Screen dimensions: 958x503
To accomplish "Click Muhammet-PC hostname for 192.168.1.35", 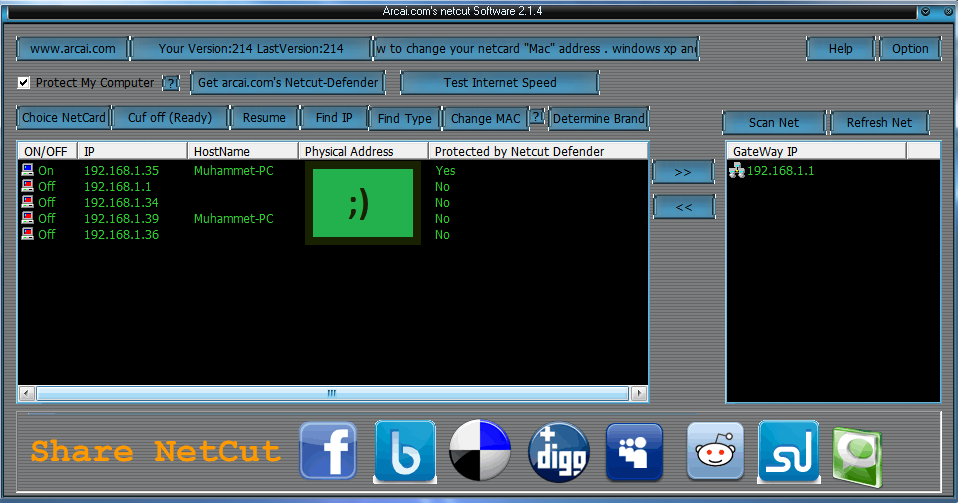I will [x=233, y=171].
